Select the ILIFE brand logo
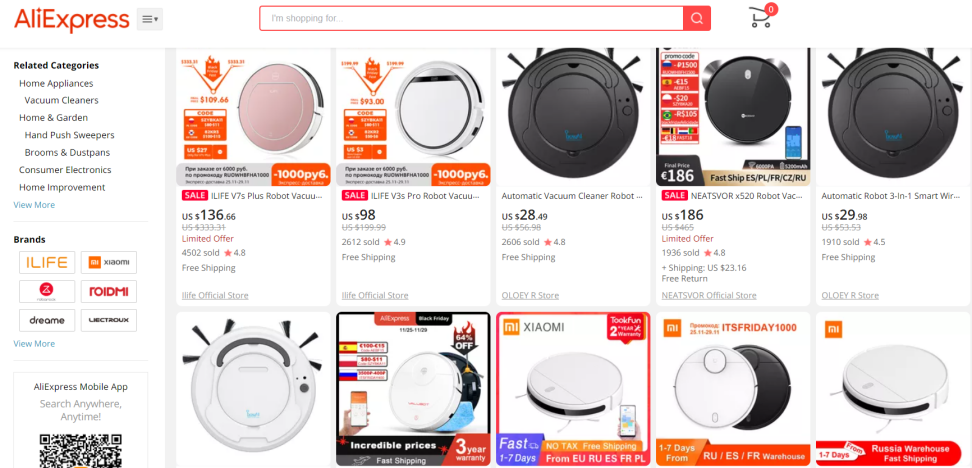Screen dimensions: 972x468 (x=47, y=262)
